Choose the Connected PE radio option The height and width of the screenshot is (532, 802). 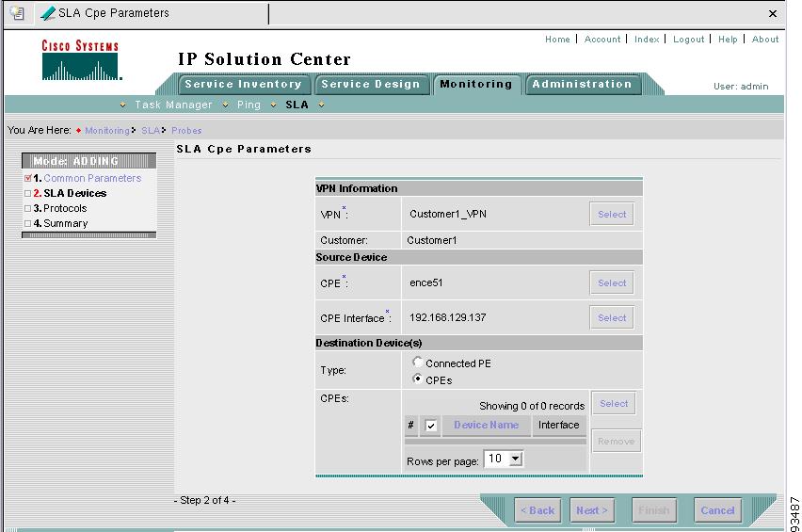coord(417,363)
